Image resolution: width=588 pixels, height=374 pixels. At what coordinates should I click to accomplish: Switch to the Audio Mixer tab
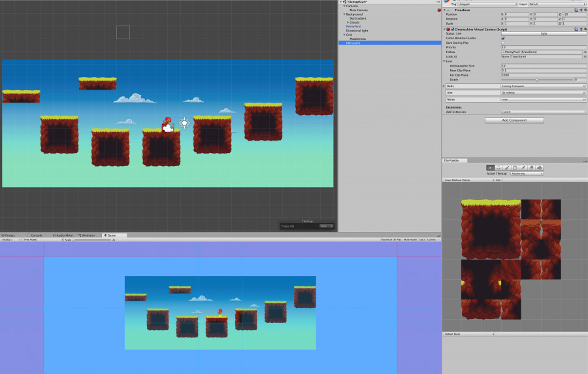click(63, 235)
